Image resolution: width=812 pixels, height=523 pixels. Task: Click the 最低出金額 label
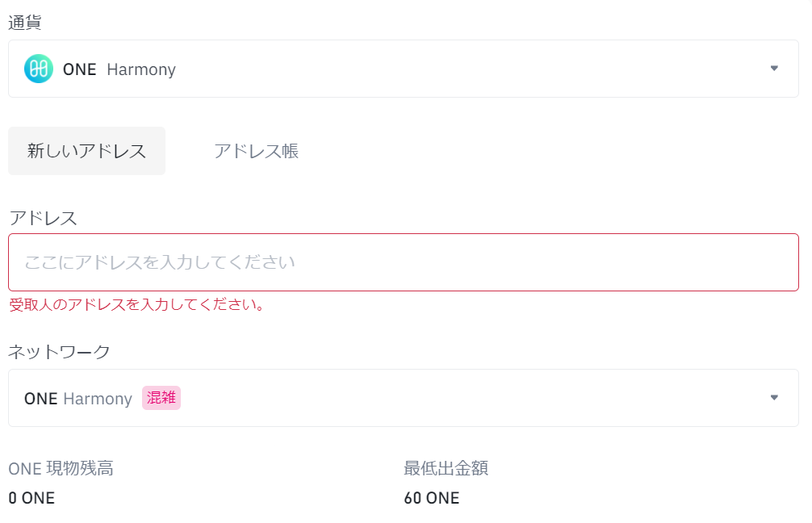pyautogui.click(x=446, y=469)
